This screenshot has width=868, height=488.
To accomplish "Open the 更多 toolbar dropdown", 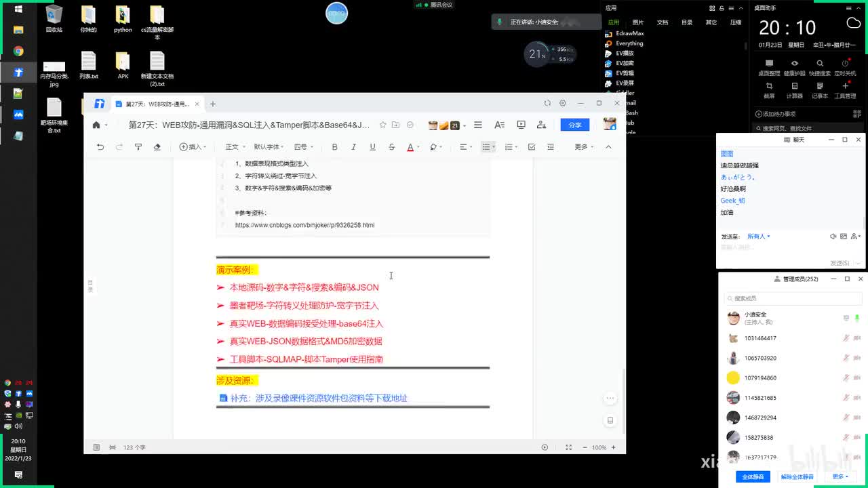I will pyautogui.click(x=584, y=146).
